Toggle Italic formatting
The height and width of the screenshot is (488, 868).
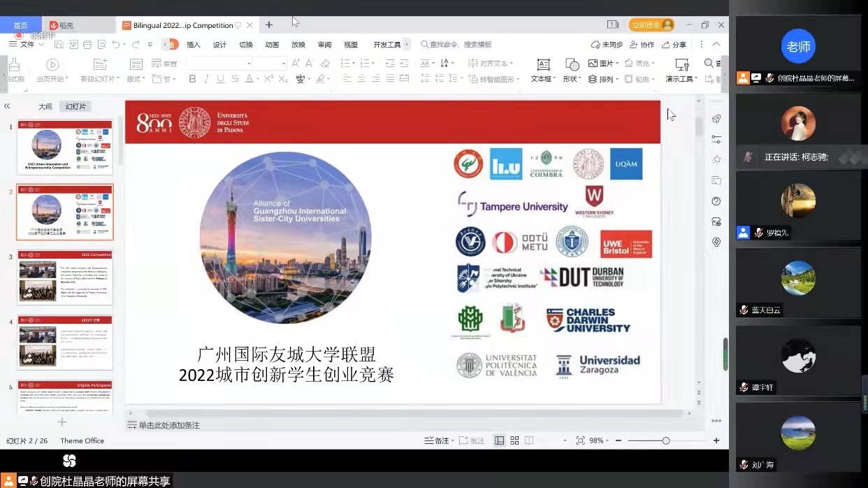click(x=207, y=79)
